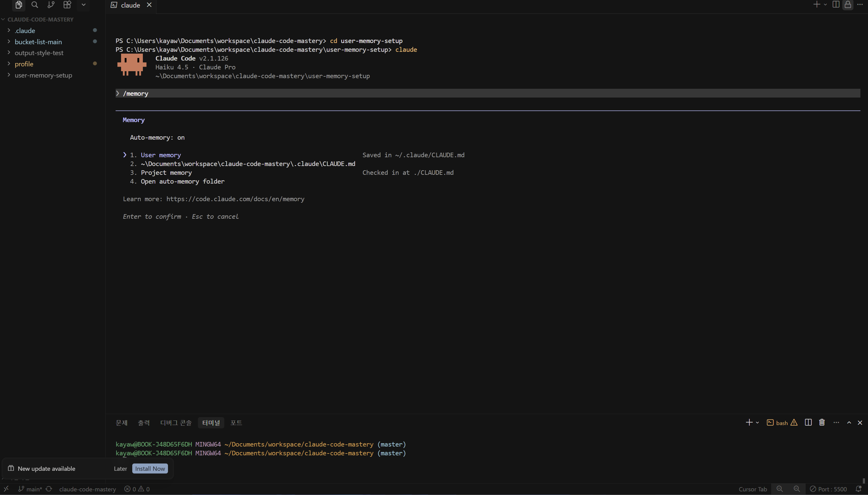Select the '1. User memory' option
This screenshot has height=495, width=868.
156,155
